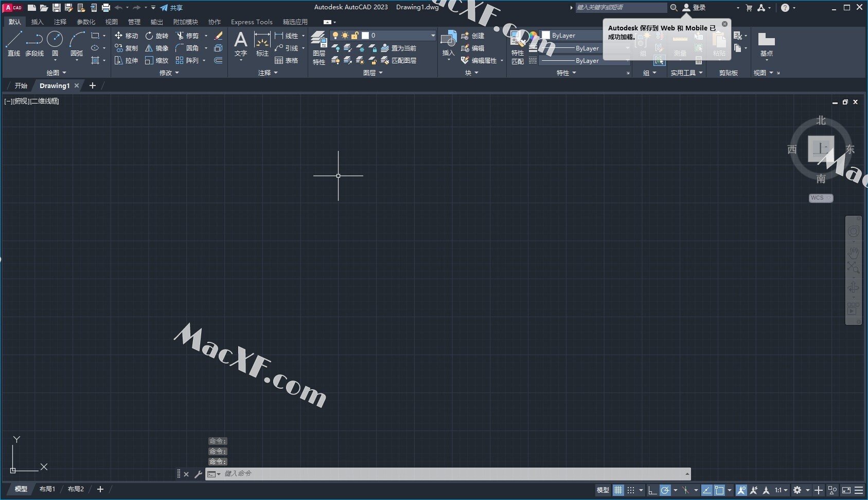Click the 拉伸 (Stretch) tool
The height and width of the screenshot is (500, 868).
pos(126,60)
